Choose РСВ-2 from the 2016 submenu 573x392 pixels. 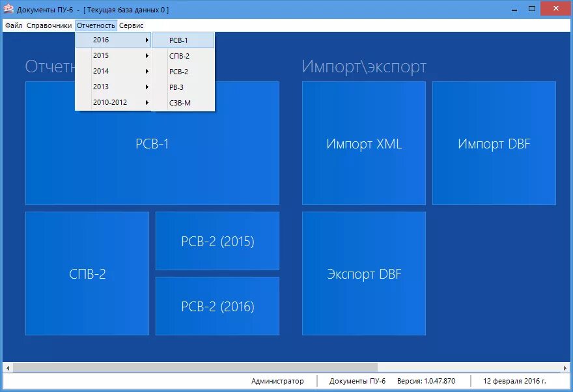click(183, 72)
